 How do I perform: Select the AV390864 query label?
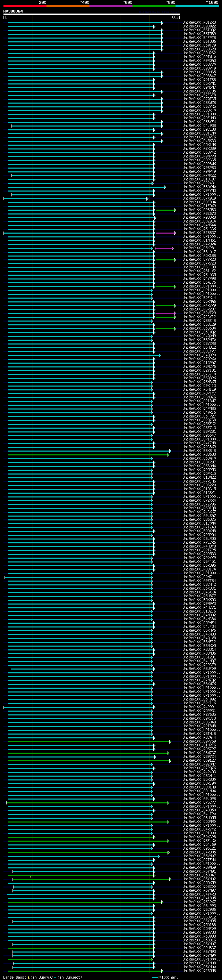pyautogui.click(x=13, y=11)
